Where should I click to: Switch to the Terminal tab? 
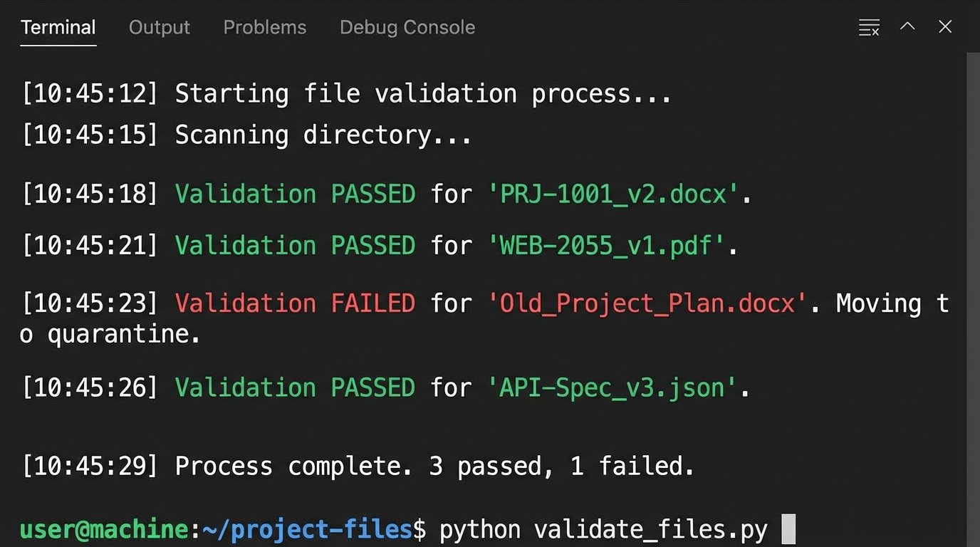(58, 28)
